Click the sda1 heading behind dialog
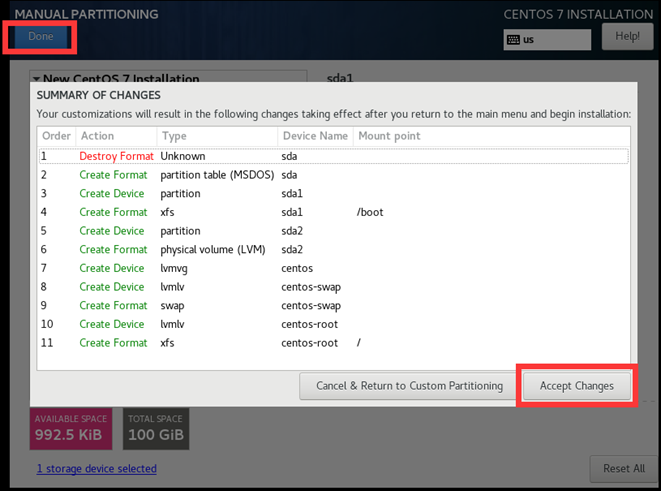 (340, 78)
